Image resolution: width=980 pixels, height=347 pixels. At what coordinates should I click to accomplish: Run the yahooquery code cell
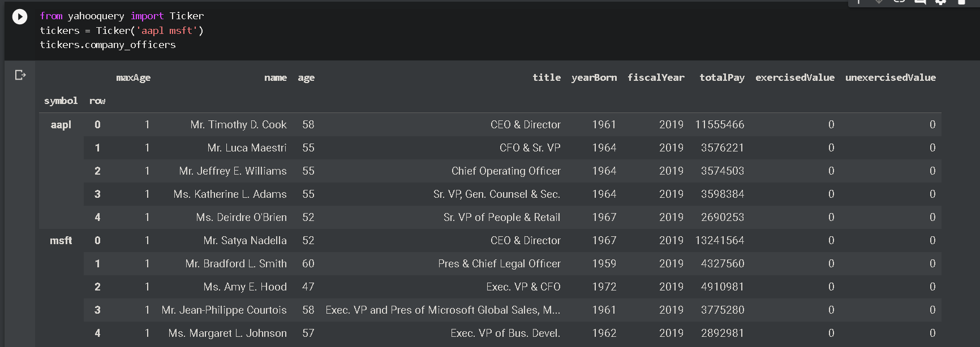[x=20, y=17]
